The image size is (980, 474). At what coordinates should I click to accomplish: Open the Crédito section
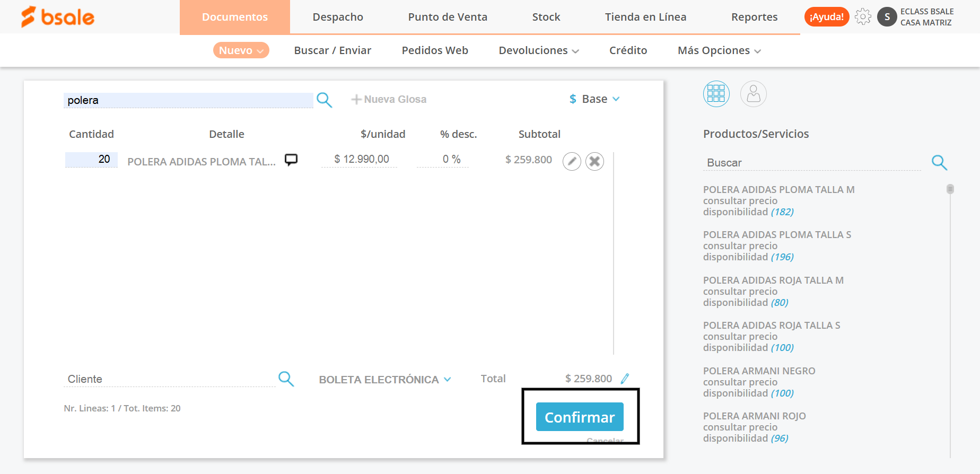[x=628, y=50]
